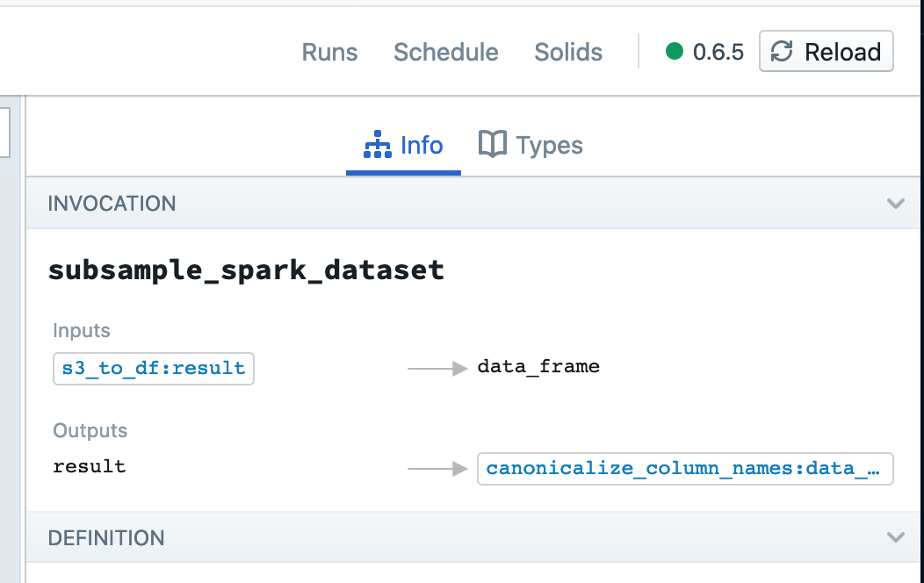
Task: Open the Runs page
Action: (329, 53)
